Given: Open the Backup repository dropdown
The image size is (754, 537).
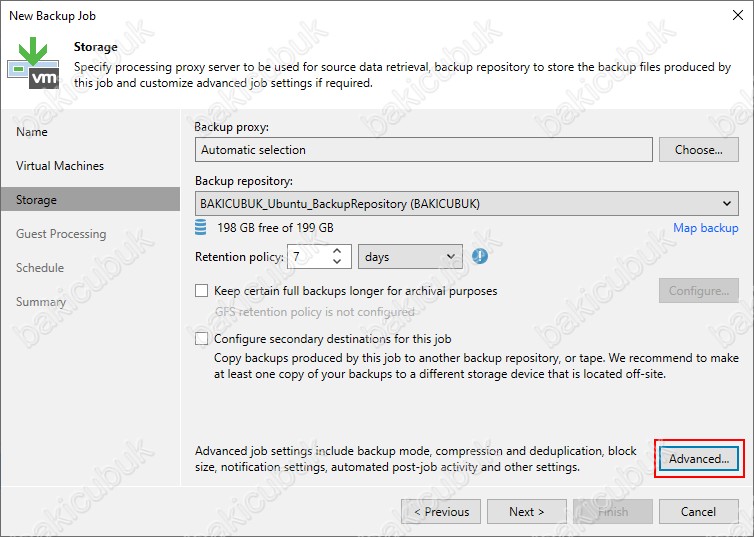Looking at the screenshot, I should point(466,203).
